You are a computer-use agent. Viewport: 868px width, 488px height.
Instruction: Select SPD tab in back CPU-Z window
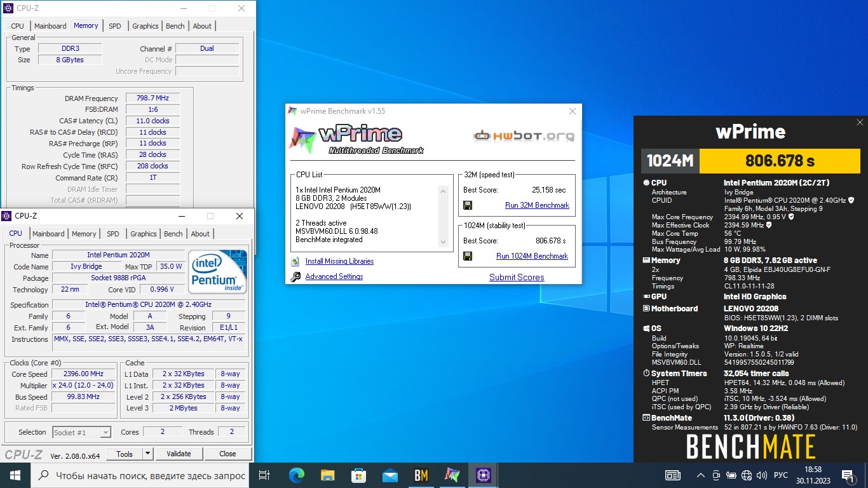coord(115,26)
